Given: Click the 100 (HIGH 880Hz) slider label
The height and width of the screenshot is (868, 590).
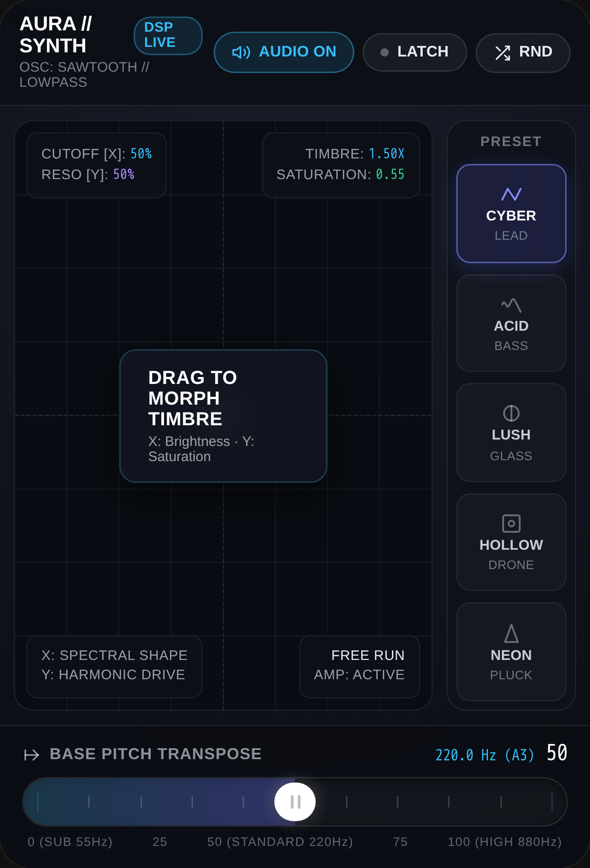Looking at the screenshot, I should [x=505, y=842].
